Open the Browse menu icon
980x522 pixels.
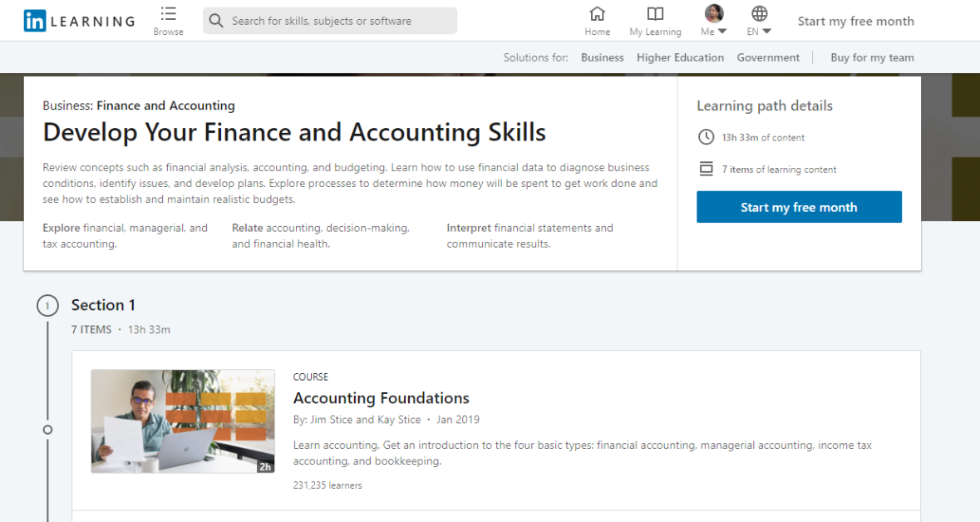pos(169,14)
